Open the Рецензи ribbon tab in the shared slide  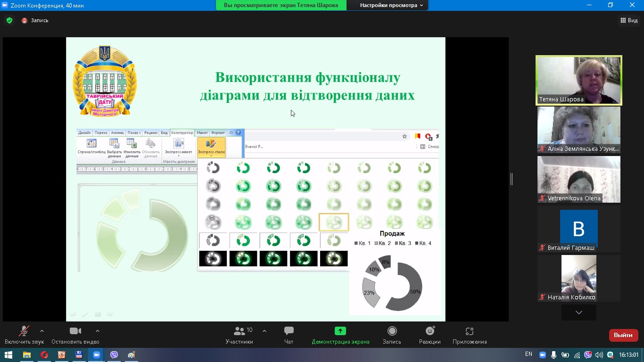151,133
